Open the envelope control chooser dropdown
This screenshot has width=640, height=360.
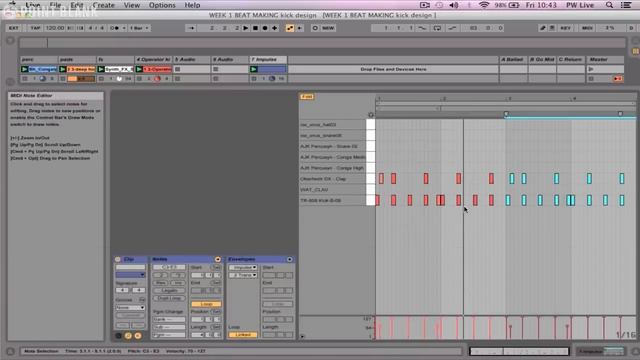[x=243, y=275]
